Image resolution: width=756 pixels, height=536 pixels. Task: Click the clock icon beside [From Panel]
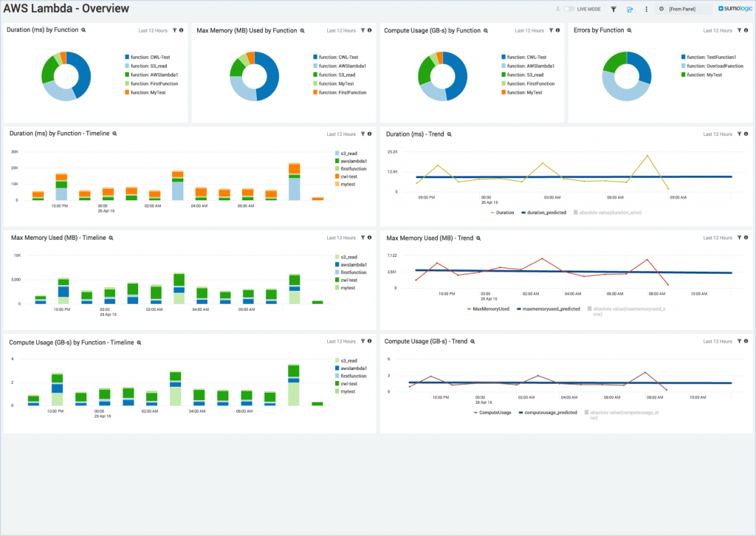[661, 9]
